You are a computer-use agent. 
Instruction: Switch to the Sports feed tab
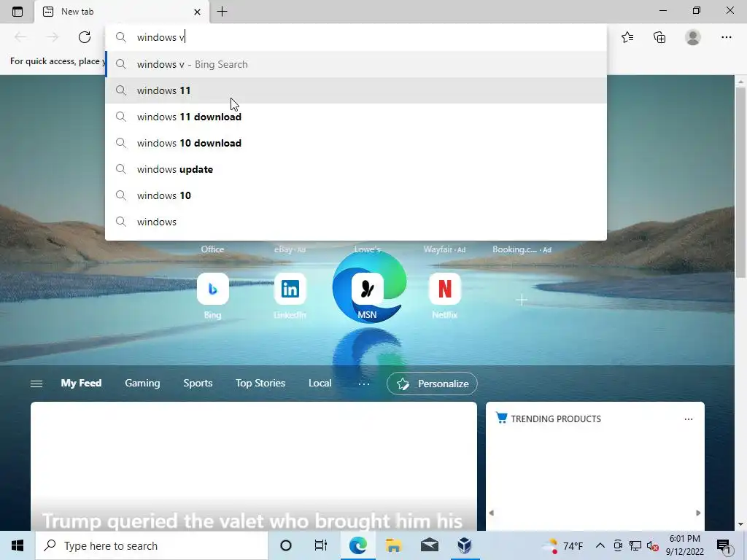click(x=198, y=384)
